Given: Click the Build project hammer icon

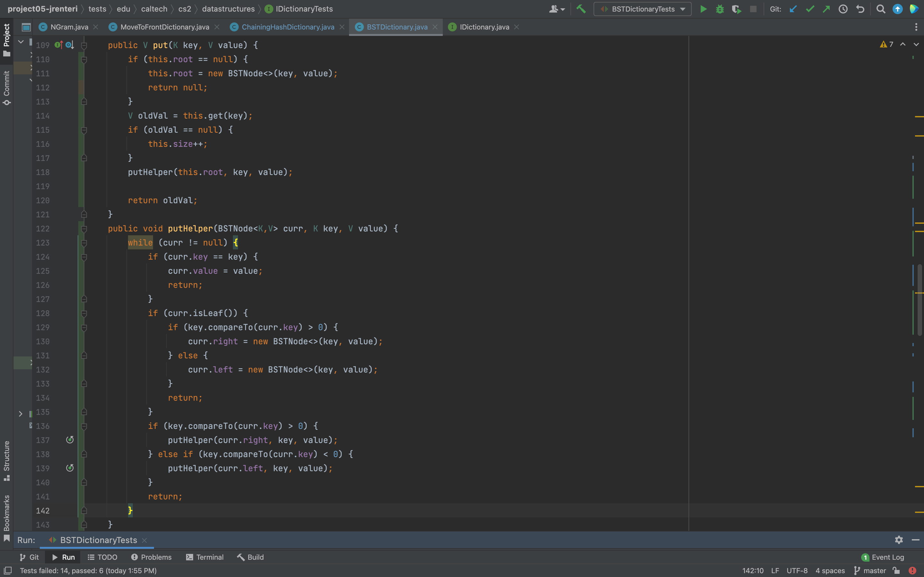Looking at the screenshot, I should pos(581,9).
